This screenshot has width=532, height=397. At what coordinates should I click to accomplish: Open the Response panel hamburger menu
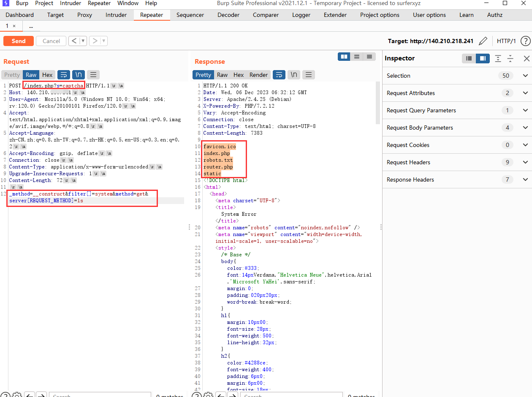point(309,75)
